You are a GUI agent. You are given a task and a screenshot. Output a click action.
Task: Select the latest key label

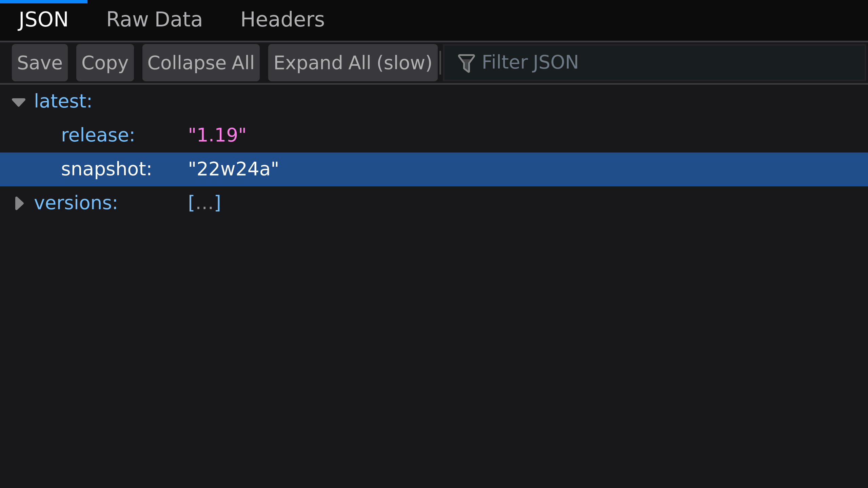[63, 101]
